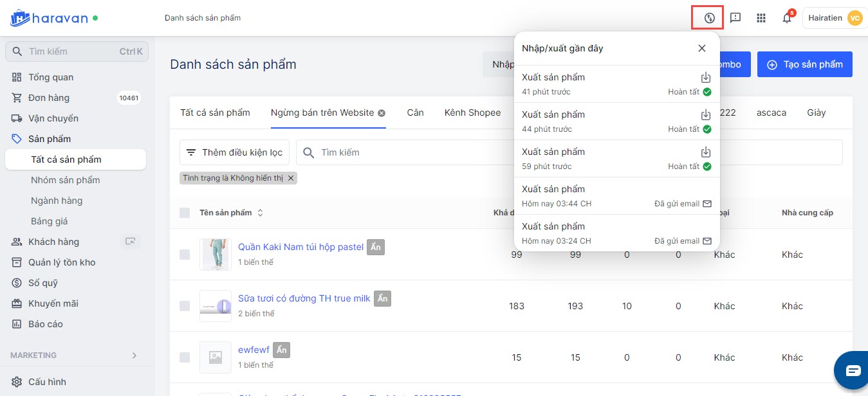
Task: Open Sữa tươi có đường TH true milk link
Action: click(x=304, y=298)
